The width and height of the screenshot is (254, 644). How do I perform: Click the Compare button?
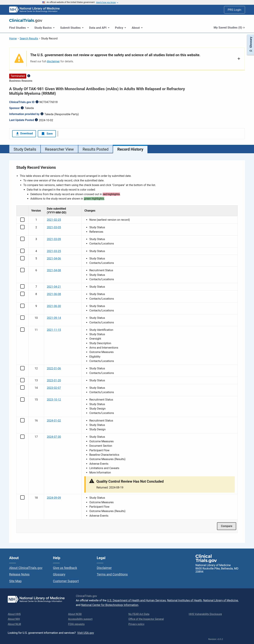point(226,526)
